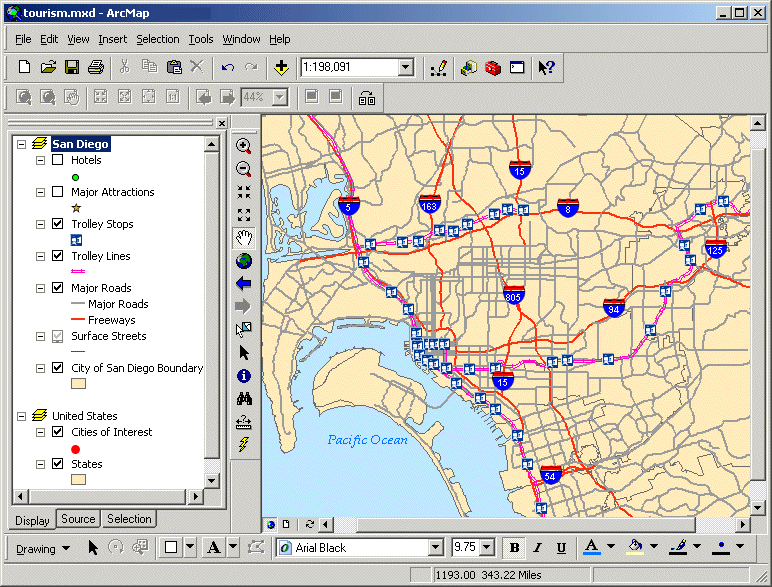Enable the Major Attractions layer
This screenshot has width=772, height=587.
point(58,192)
